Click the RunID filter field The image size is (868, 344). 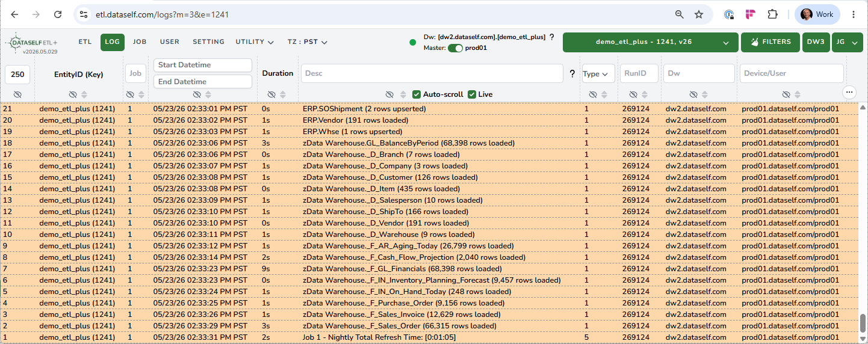pyautogui.click(x=639, y=73)
